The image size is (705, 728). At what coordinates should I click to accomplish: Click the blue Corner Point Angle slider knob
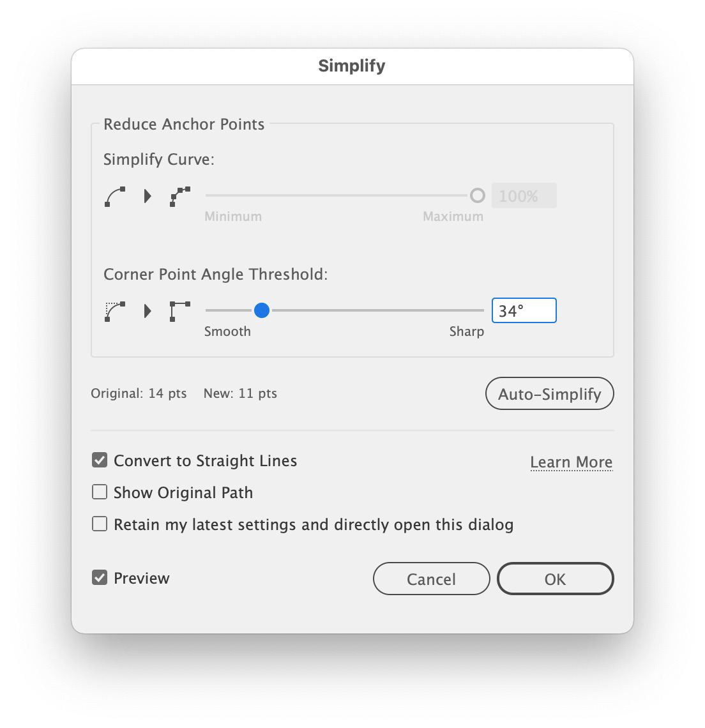(x=262, y=310)
